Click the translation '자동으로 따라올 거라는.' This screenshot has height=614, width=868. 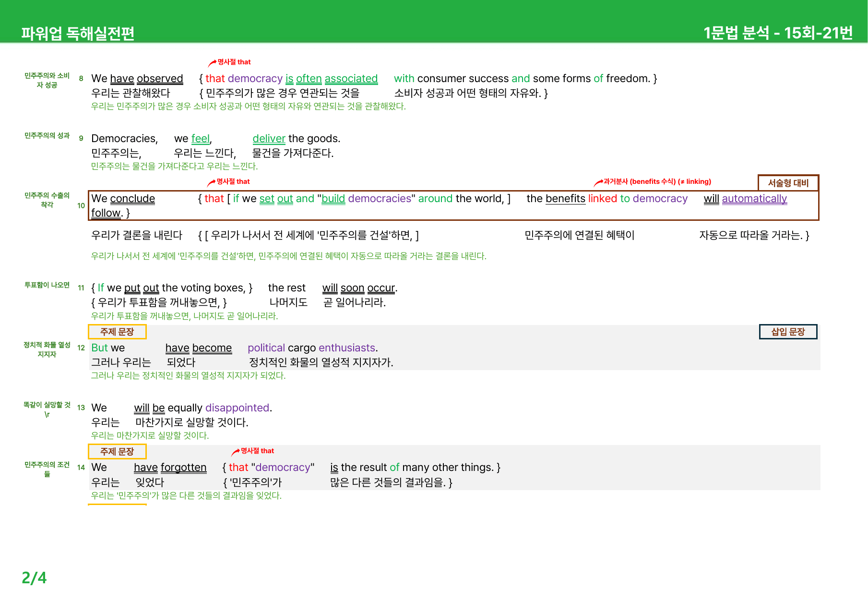(x=751, y=235)
